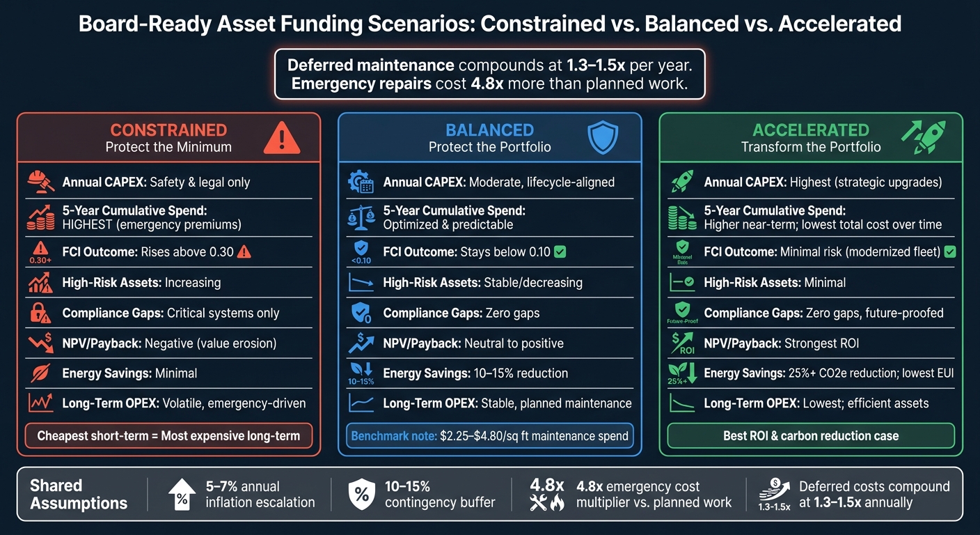
Task: Click Annual CAPEX: Moderate, lifecycle-aligned
Action: [498, 183]
